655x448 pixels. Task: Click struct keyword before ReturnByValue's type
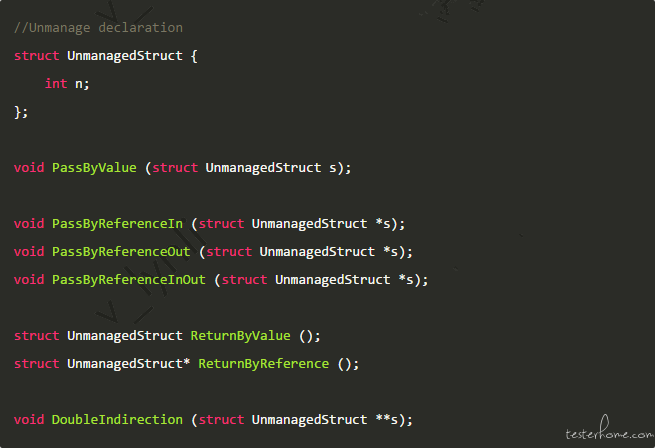(x=36, y=336)
